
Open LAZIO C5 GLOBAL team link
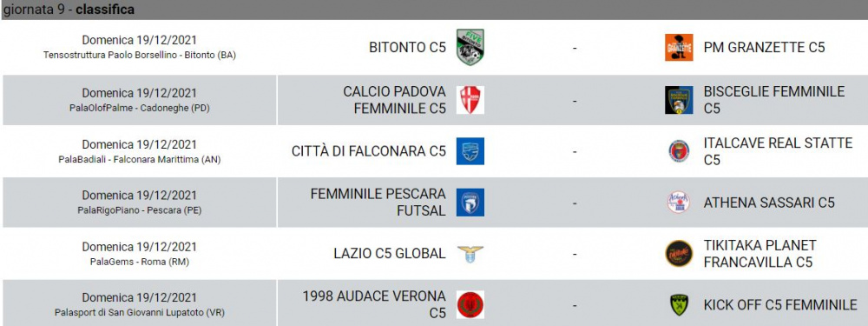click(390, 254)
